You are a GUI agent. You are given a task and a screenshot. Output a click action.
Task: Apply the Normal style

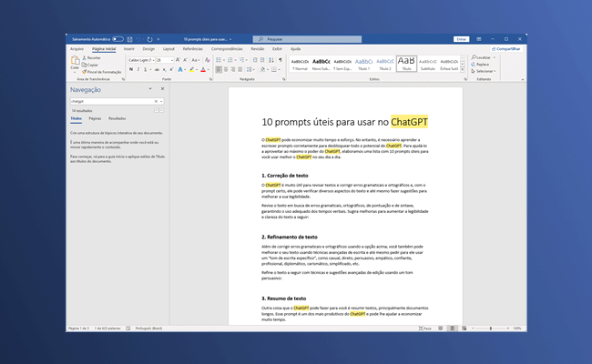301,64
